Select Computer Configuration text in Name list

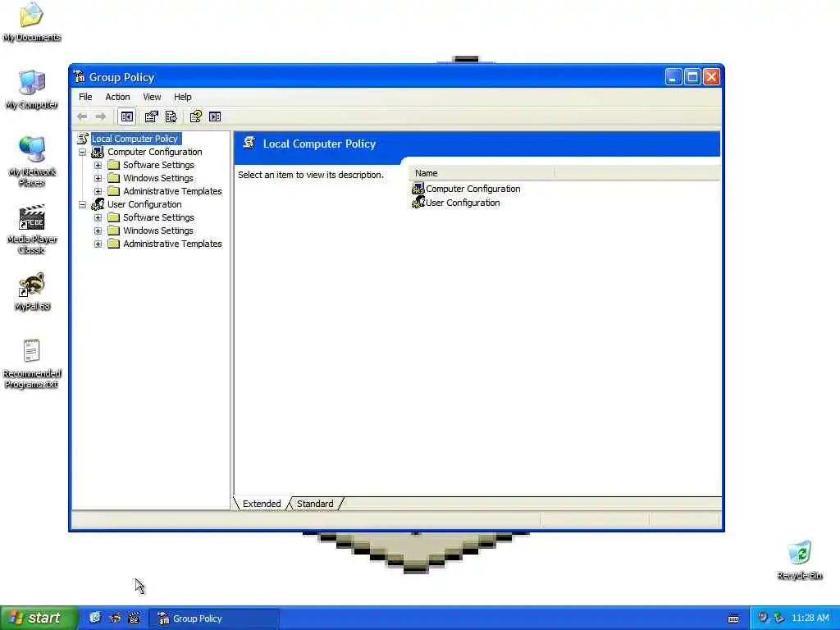pos(473,189)
